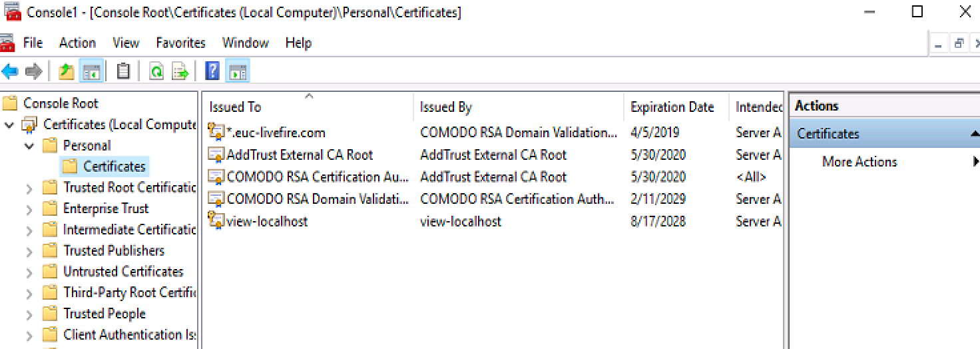Toggle Show/Hide Action Pane icon
The height and width of the screenshot is (349, 980).
238,71
